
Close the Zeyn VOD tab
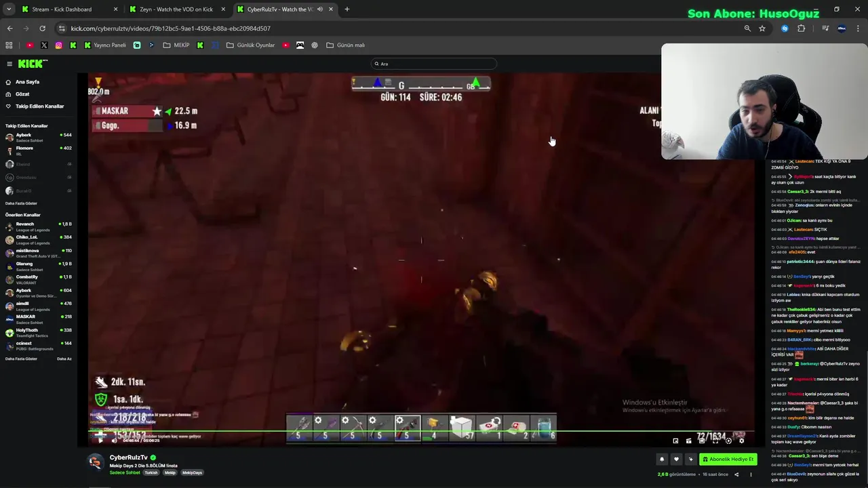(x=223, y=9)
